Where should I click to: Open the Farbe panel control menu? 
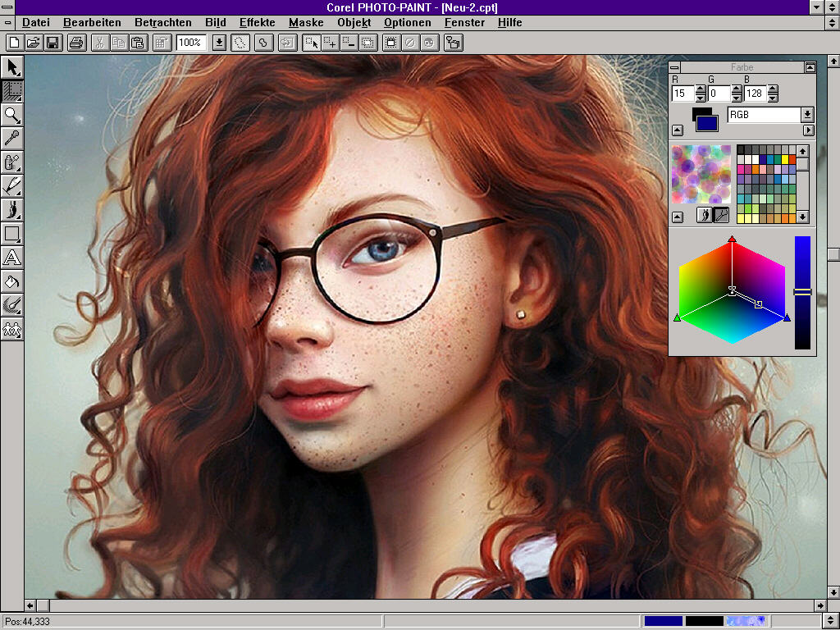(x=675, y=67)
